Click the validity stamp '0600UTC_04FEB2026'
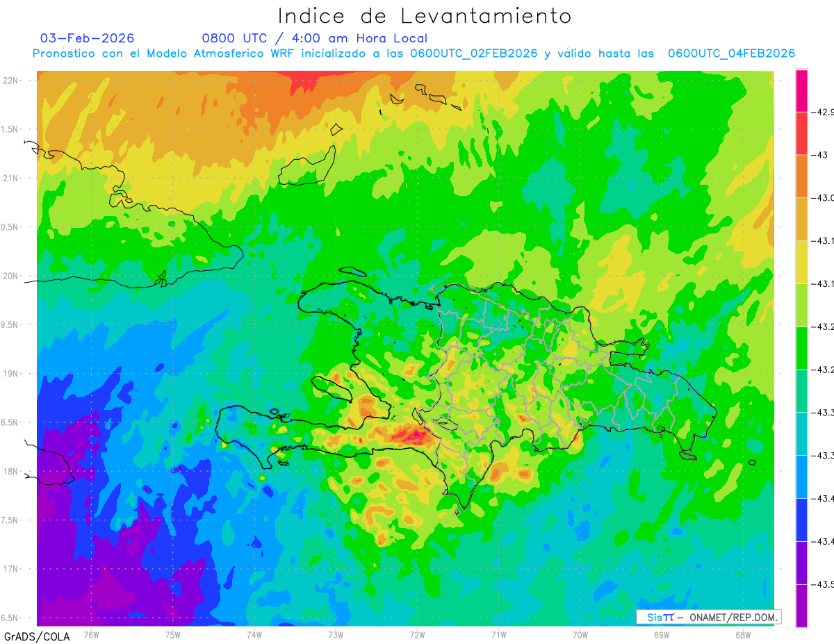The height and width of the screenshot is (644, 834). 731,53
